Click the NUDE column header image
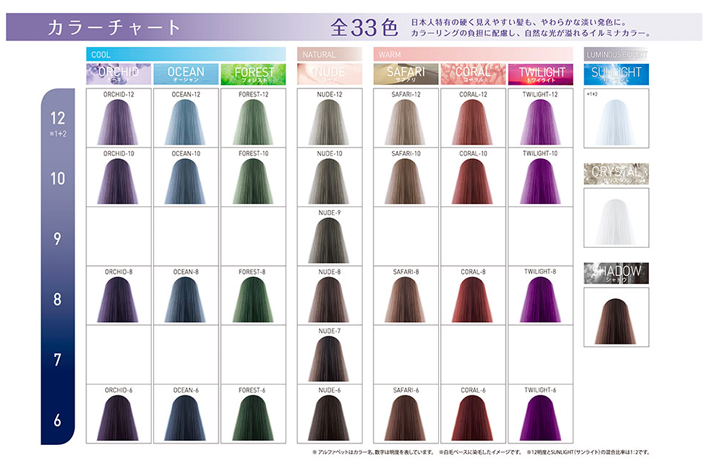718x475 pixels. point(330,74)
